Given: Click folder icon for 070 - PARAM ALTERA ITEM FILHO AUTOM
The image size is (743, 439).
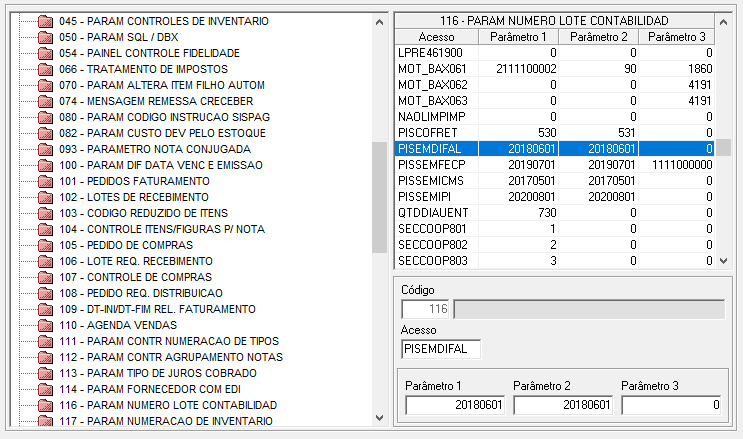Looking at the screenshot, I should [x=45, y=85].
